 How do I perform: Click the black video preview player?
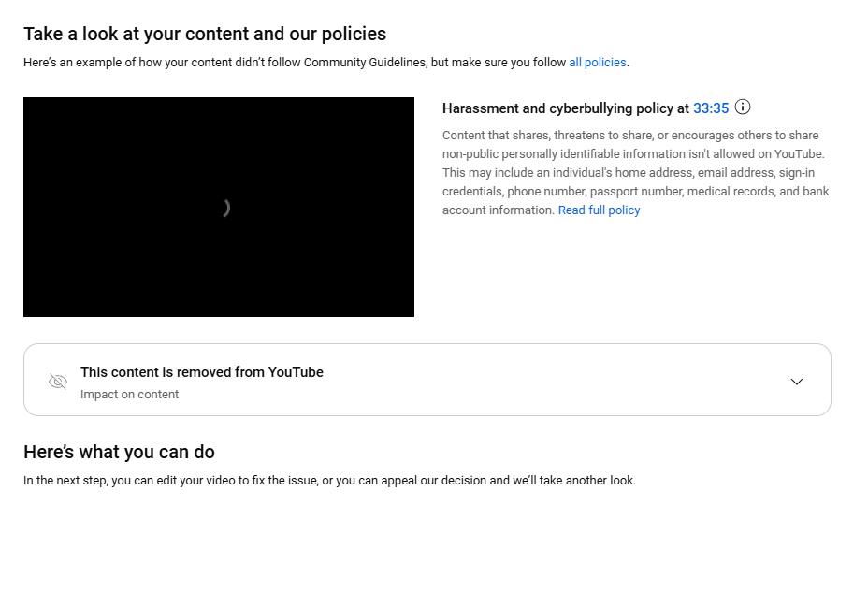(x=219, y=207)
